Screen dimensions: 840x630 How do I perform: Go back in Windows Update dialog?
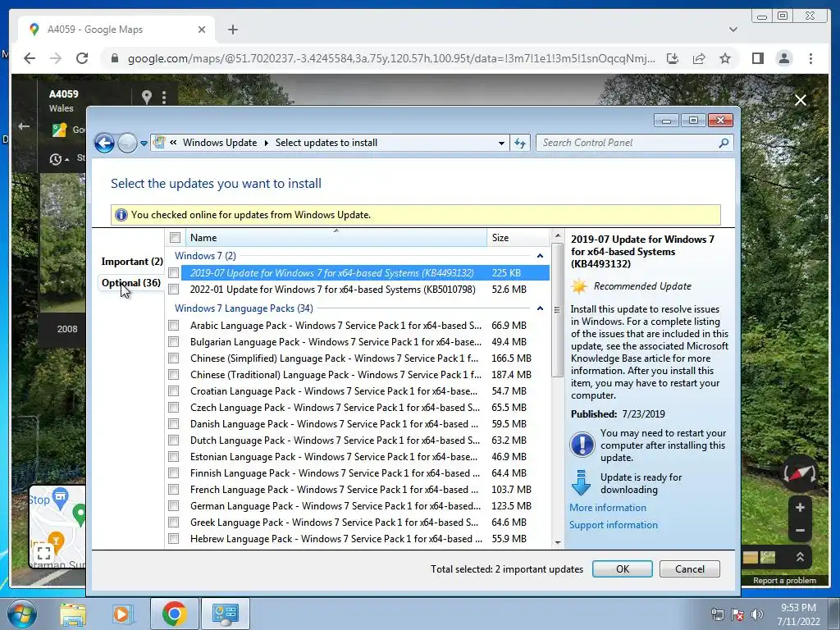coord(104,143)
